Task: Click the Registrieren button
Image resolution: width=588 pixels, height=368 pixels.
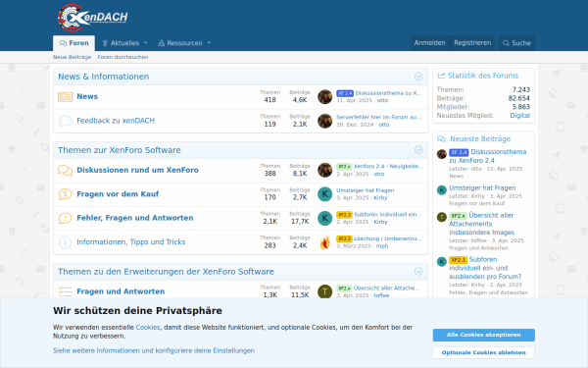Action: [x=472, y=43]
